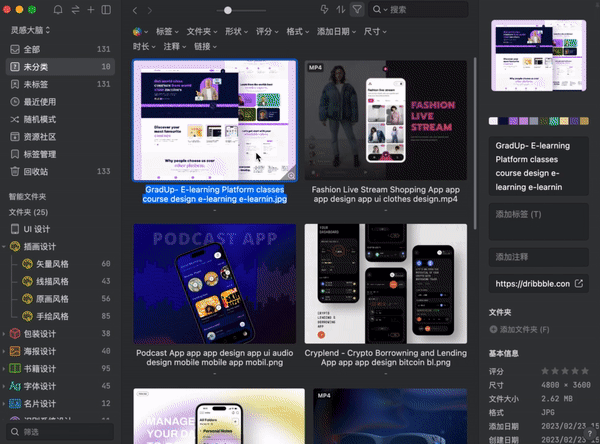
Task: Open the 注释 filter dropdown
Action: 175,47
